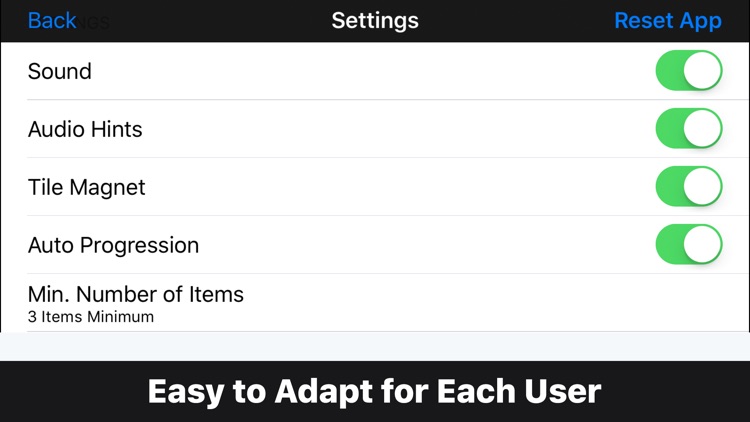Click the white knob of Tile Magnet switch
750x422 pixels.
[703, 187]
